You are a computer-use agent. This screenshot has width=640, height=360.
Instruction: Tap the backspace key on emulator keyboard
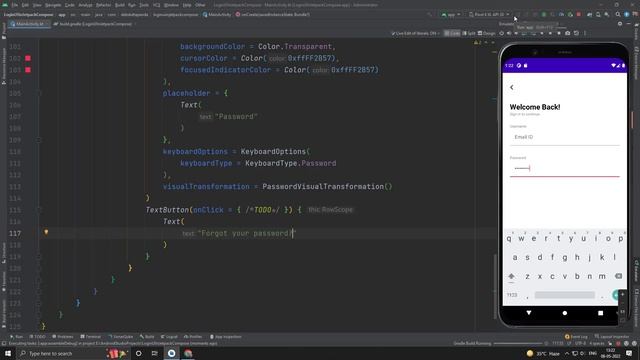click(x=618, y=276)
